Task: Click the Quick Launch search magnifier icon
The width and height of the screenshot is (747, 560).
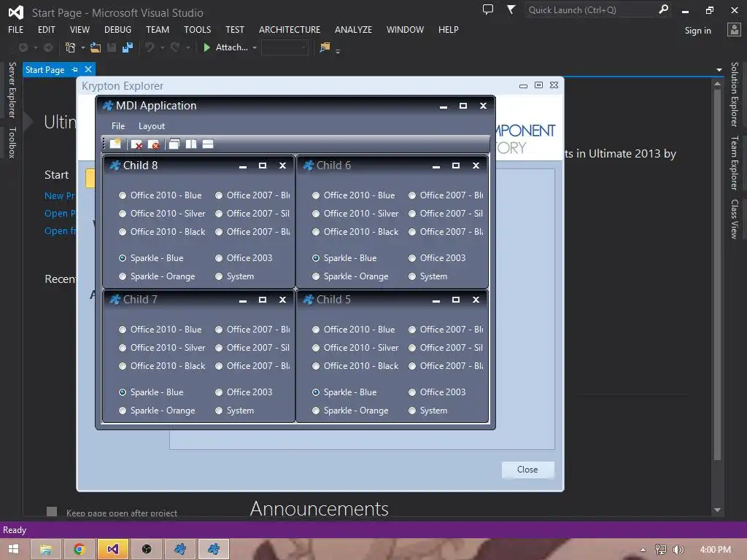Action: [x=663, y=9]
